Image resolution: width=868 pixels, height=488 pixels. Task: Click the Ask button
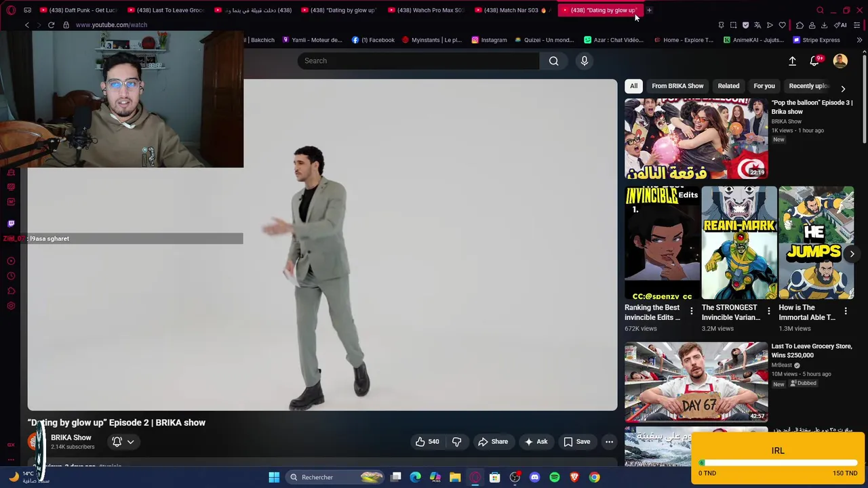[x=535, y=442]
